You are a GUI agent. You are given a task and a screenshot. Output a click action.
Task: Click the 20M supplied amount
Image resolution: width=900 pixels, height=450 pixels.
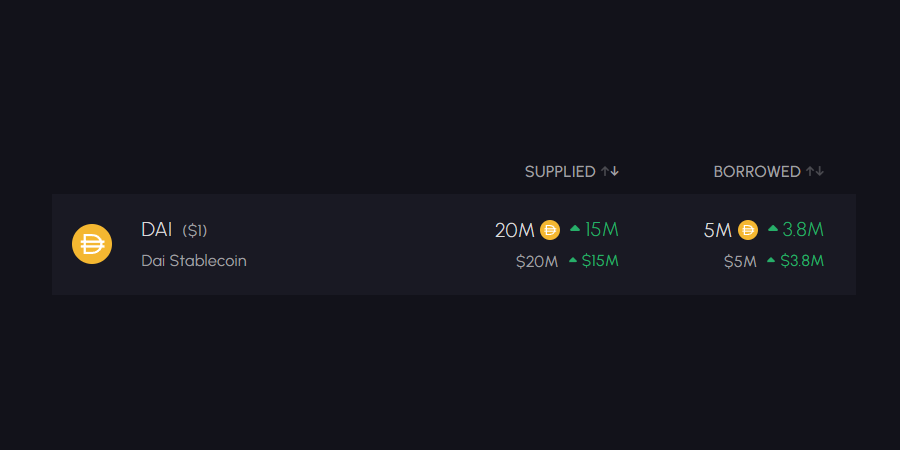(x=515, y=230)
